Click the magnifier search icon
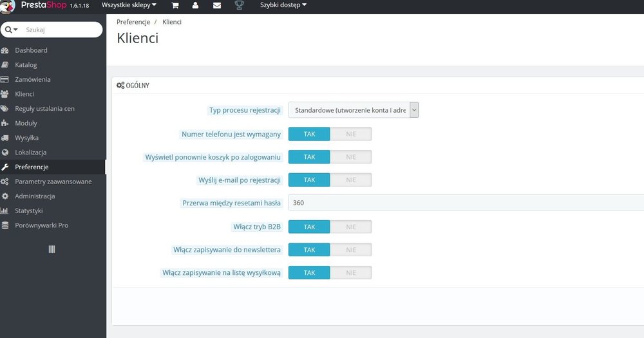This screenshot has width=644, height=338. click(x=8, y=30)
